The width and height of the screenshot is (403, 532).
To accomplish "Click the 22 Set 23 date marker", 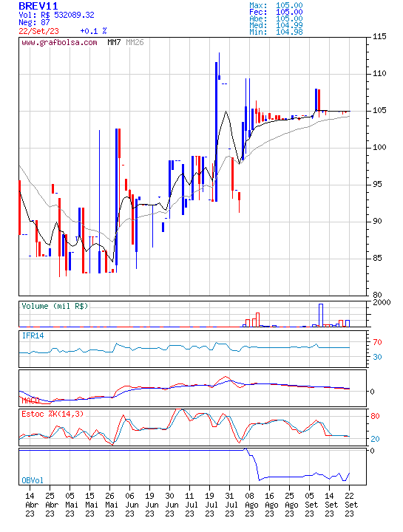I will point(349,505).
